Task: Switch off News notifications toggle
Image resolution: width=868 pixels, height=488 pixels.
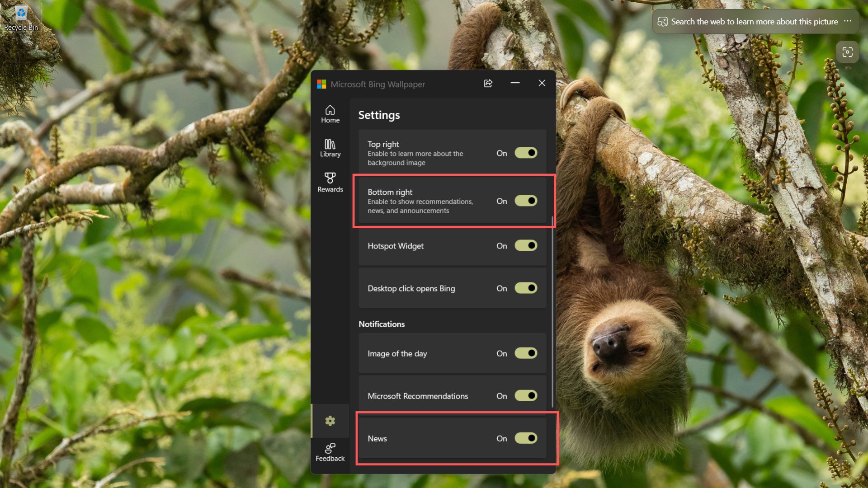Action: coord(526,438)
